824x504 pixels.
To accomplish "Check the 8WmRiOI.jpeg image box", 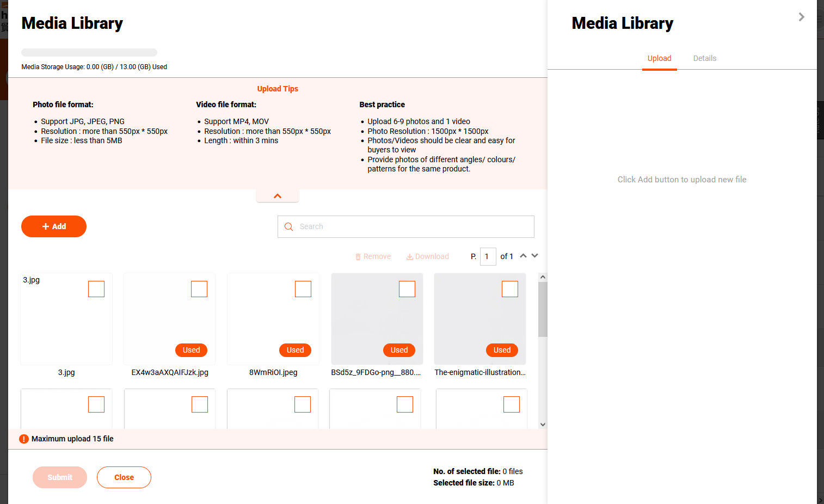I will click(303, 289).
